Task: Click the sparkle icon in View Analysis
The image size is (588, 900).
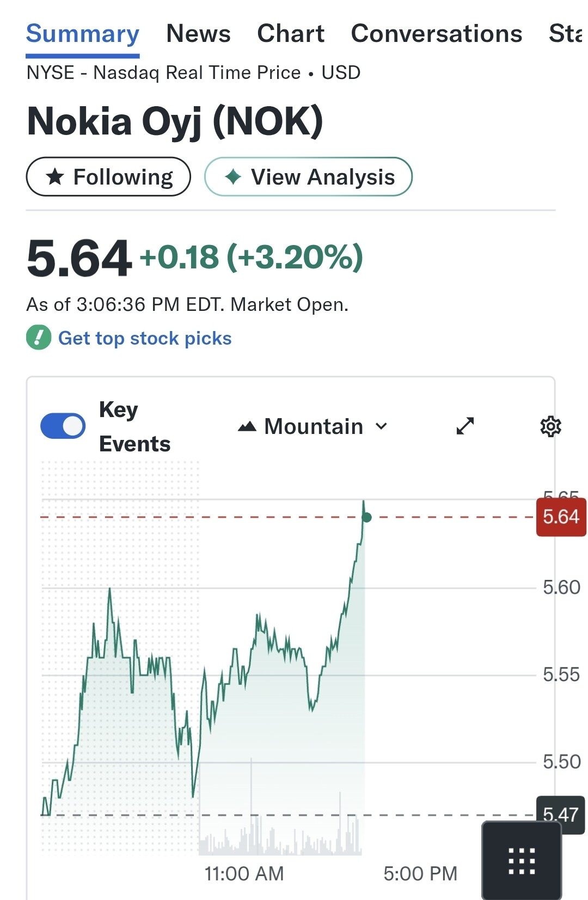Action: (x=233, y=177)
